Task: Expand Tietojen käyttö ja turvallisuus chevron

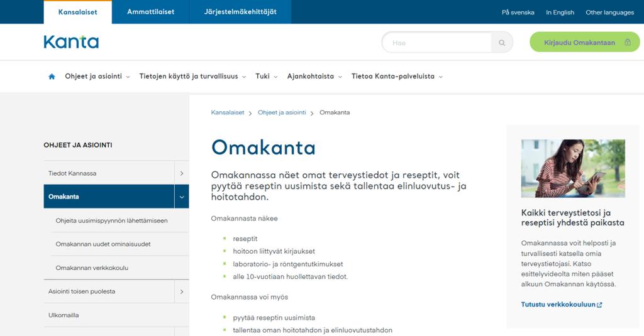Action: pyautogui.click(x=244, y=77)
